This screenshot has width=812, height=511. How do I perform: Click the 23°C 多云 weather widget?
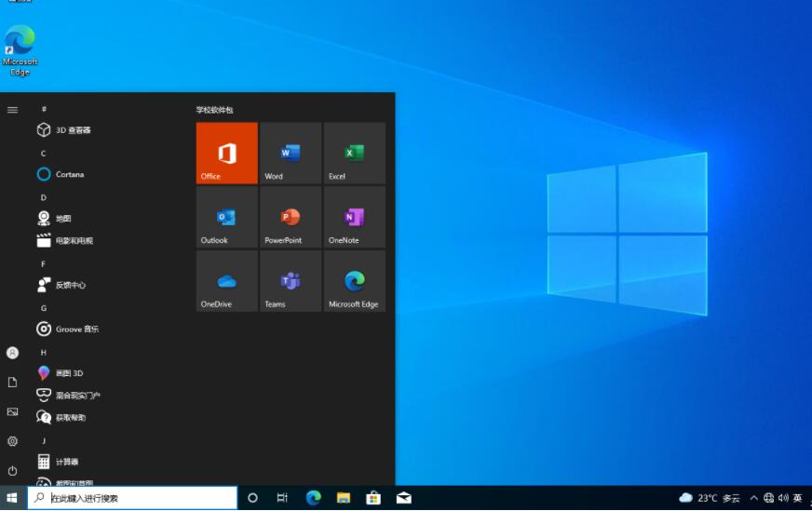click(710, 498)
